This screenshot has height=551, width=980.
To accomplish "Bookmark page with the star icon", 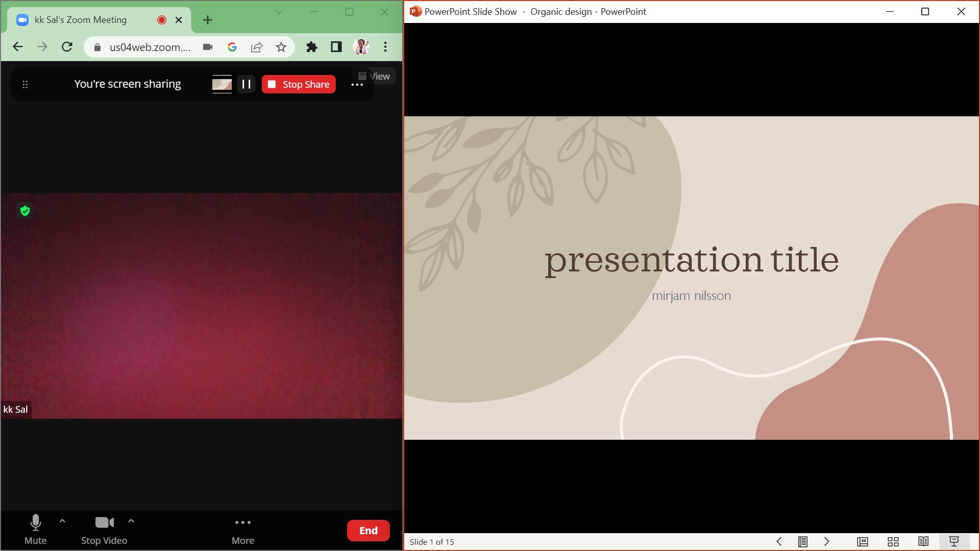I will click(x=281, y=47).
